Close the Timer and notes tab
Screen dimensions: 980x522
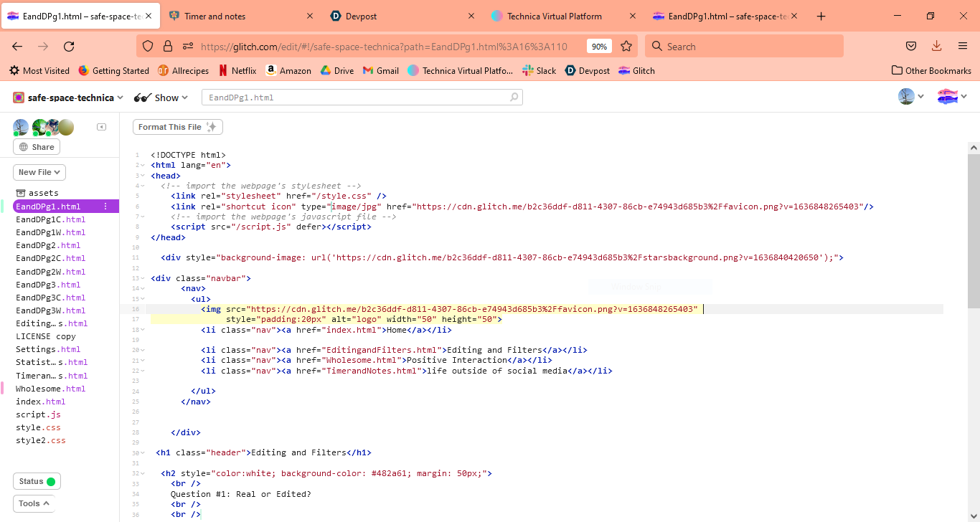pyautogui.click(x=310, y=16)
